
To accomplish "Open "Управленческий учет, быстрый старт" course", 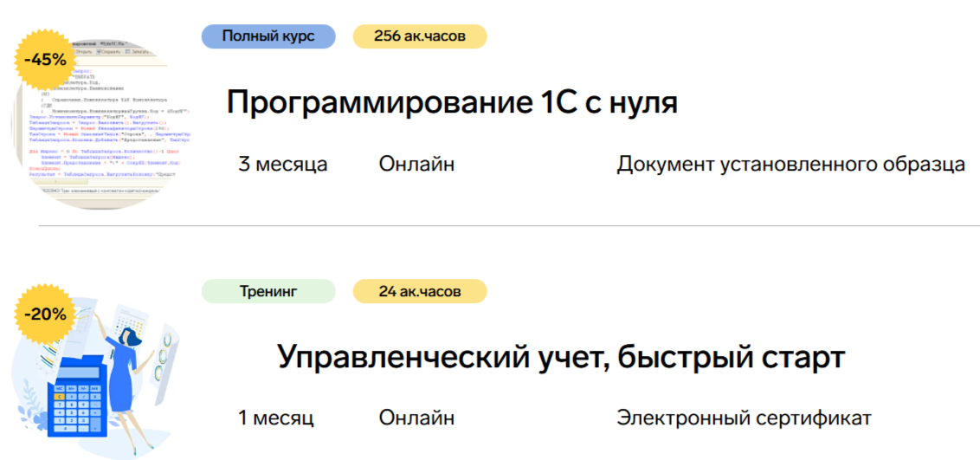I will (560, 356).
